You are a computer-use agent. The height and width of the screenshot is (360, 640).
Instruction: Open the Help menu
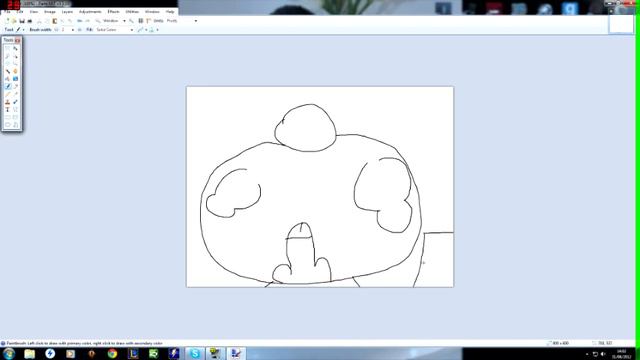[x=170, y=12]
